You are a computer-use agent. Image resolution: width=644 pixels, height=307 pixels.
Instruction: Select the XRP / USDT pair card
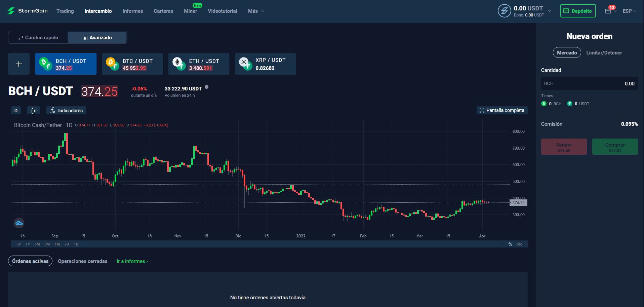[x=265, y=64]
